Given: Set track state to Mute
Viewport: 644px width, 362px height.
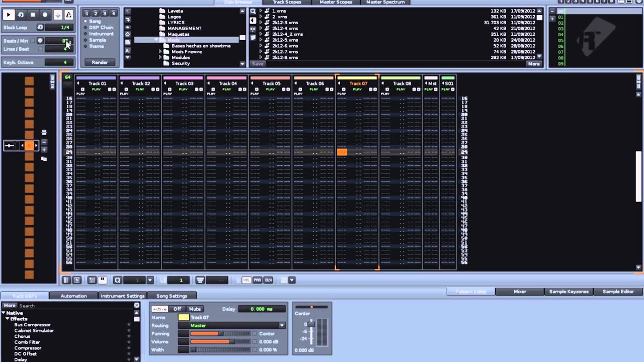Looking at the screenshot, I should click(195, 309).
